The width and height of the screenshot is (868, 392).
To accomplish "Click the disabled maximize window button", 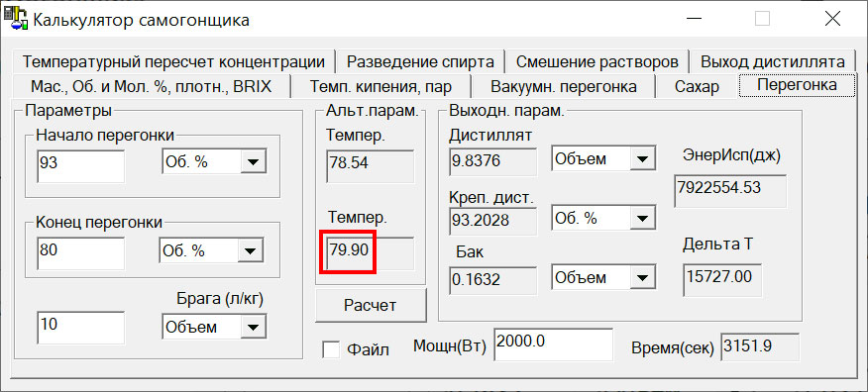I will [762, 20].
